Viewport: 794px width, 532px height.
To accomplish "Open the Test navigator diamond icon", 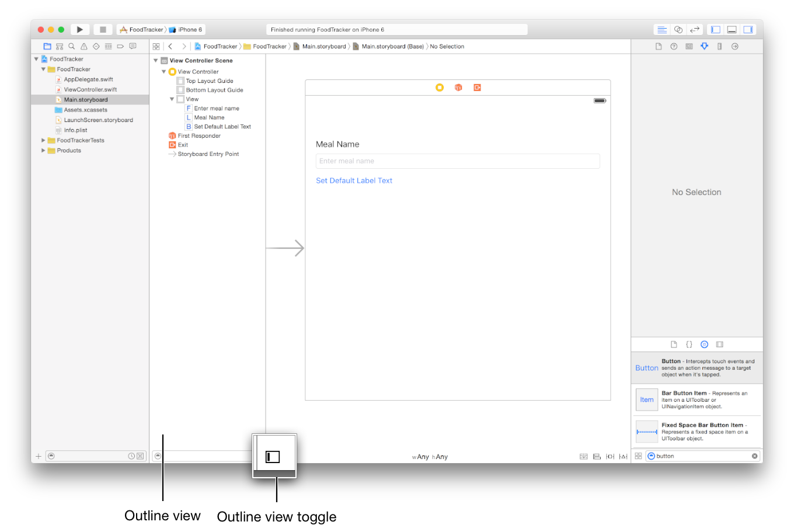I will click(96, 46).
